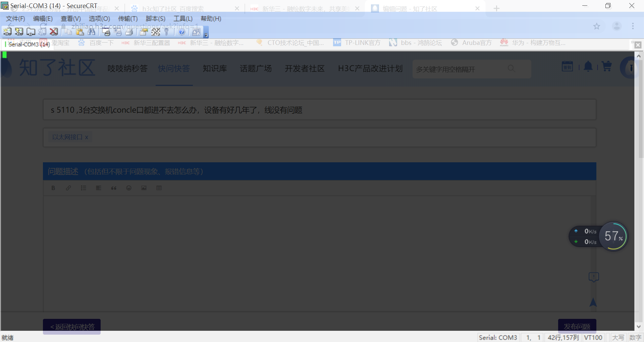
Task: Open the 工具(L) menu
Action: click(183, 19)
